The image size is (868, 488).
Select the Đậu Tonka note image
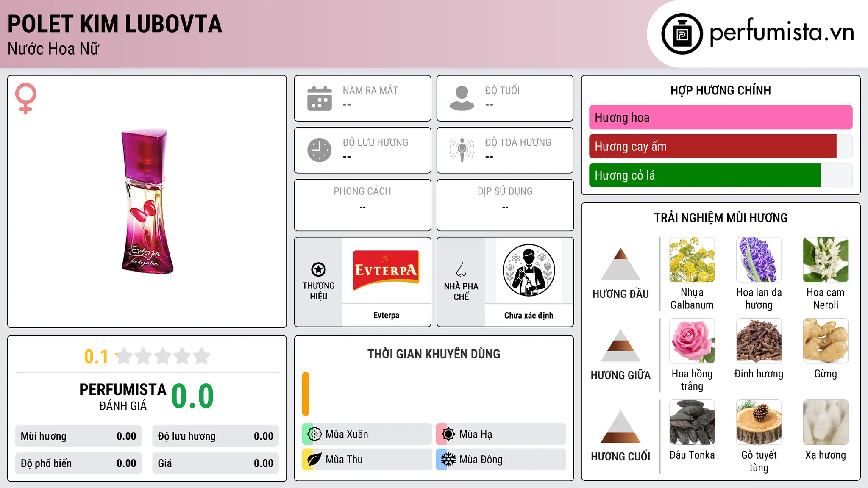click(x=692, y=422)
